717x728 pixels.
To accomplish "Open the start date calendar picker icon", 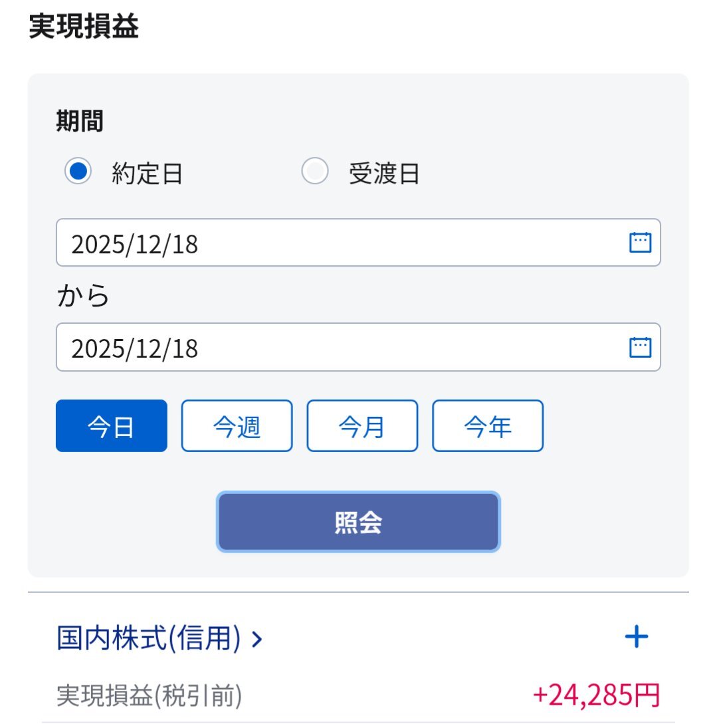I will pos(640,243).
